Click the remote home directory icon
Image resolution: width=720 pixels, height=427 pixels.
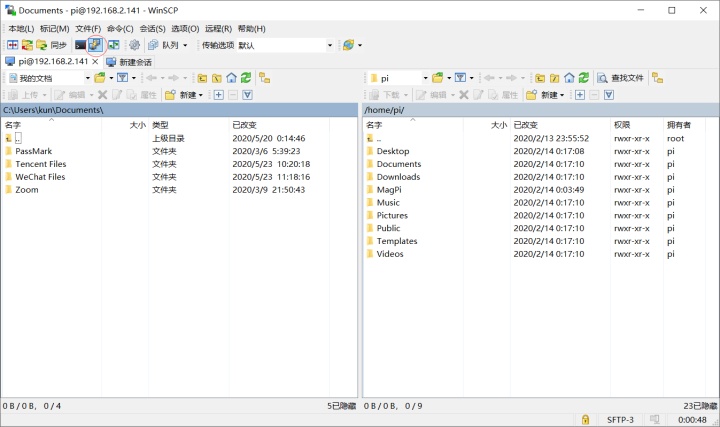point(569,78)
